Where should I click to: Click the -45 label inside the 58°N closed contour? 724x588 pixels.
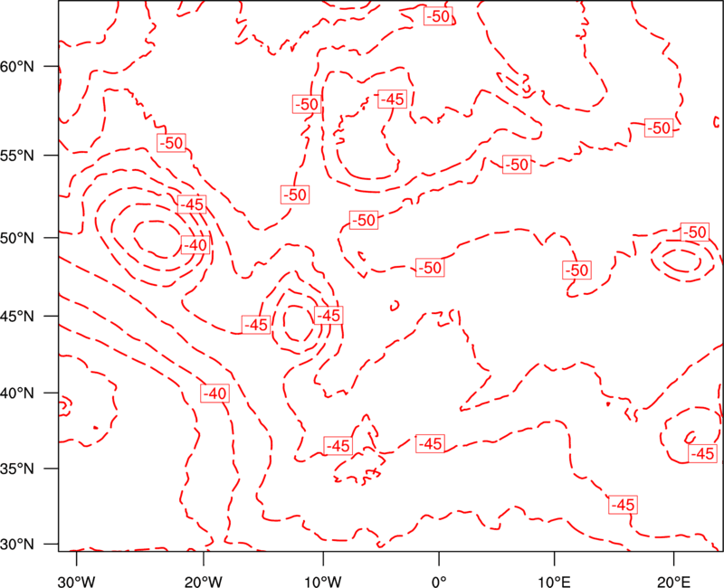[x=393, y=99]
